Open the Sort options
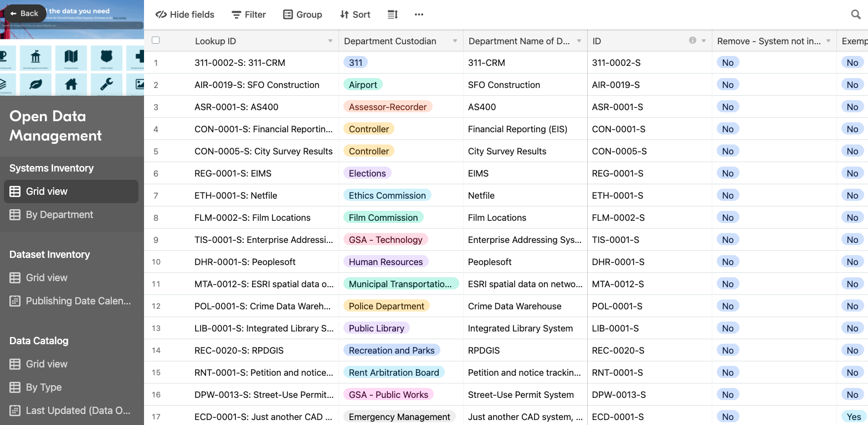Screen dimensions: 868x425 [x=355, y=14]
